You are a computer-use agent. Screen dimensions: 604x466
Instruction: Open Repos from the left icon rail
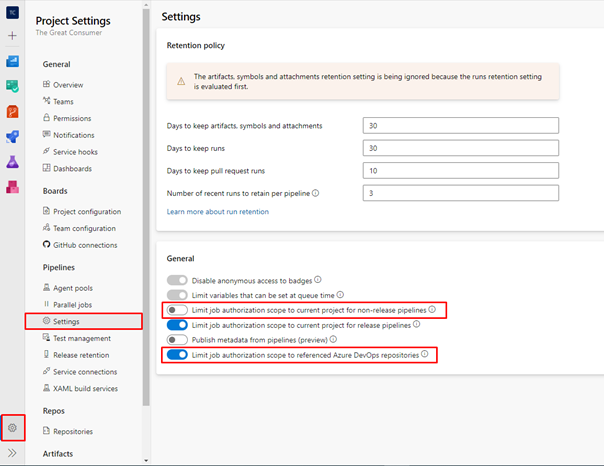coord(13,111)
